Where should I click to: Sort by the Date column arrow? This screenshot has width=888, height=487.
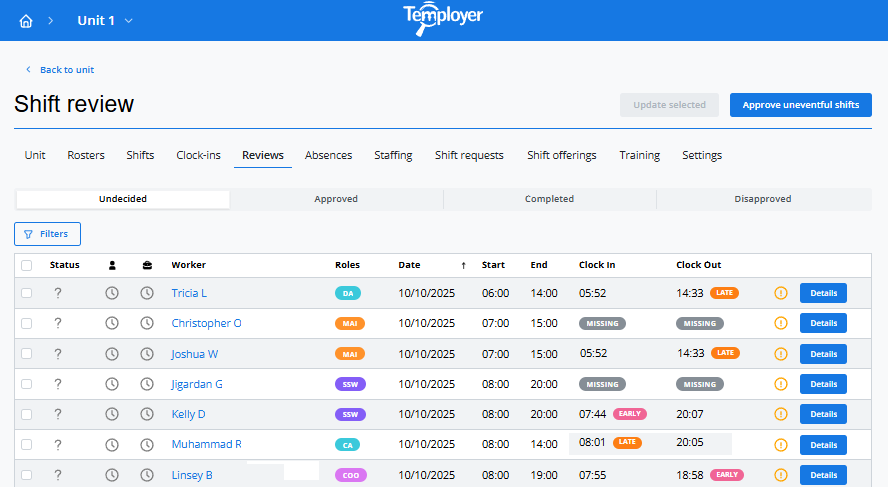(x=463, y=266)
